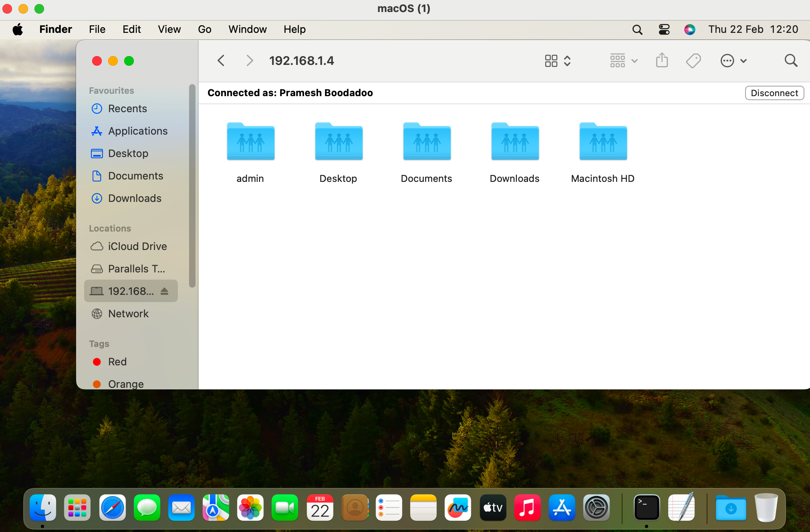This screenshot has height=532, width=810.
Task: Click the Finder forward navigation arrow
Action: (x=250, y=60)
